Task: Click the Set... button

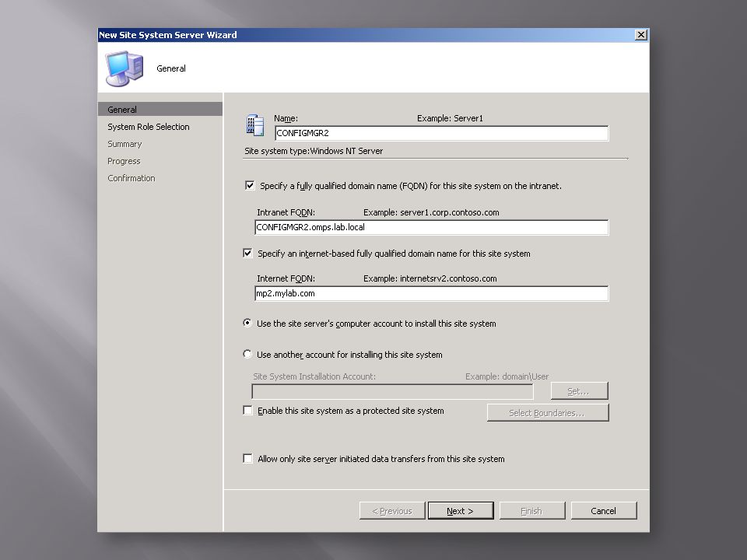Action: (x=579, y=391)
